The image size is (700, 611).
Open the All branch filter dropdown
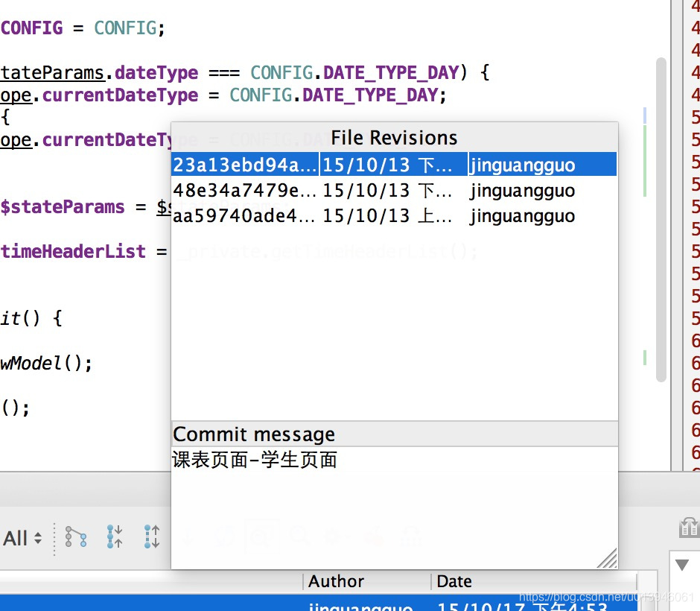(x=22, y=538)
